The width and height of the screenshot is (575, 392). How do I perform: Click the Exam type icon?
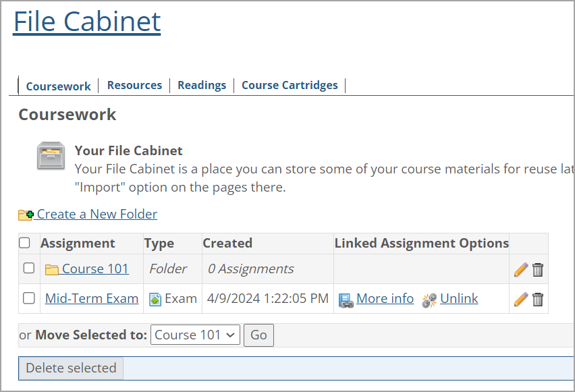pyautogui.click(x=155, y=299)
